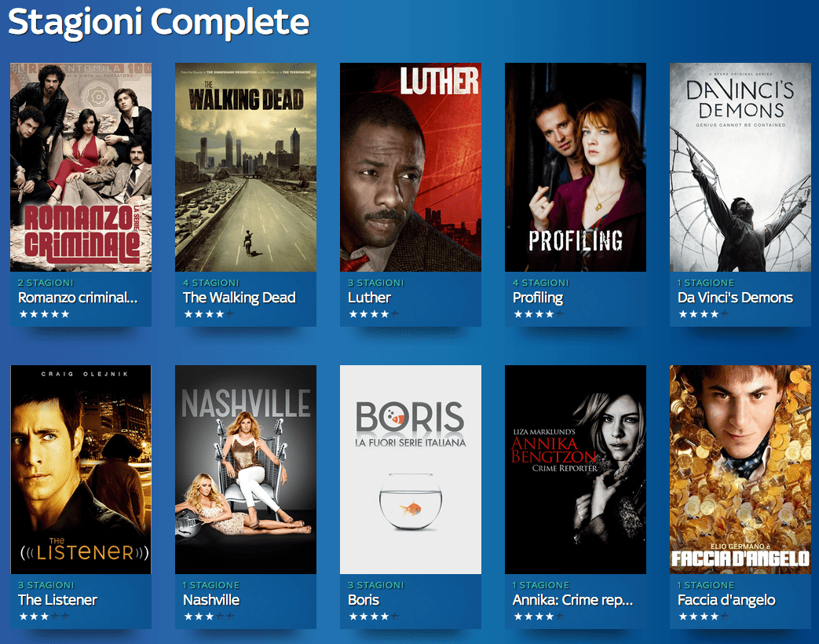Open The Walking Dead poster

246,167
